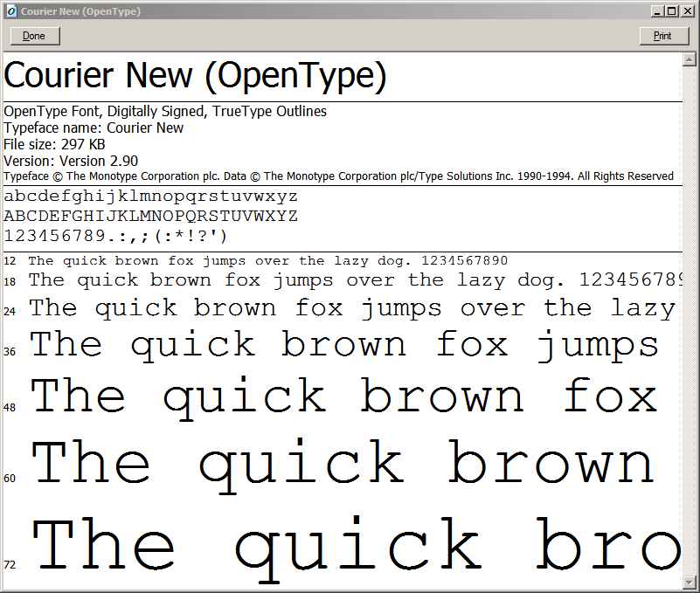Image resolution: width=700 pixels, height=593 pixels.
Task: Click the 48 point sample sentence
Action: (x=344, y=398)
